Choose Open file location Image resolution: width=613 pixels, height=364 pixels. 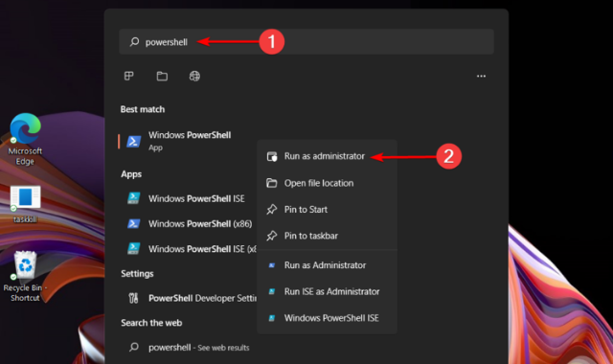(328, 183)
